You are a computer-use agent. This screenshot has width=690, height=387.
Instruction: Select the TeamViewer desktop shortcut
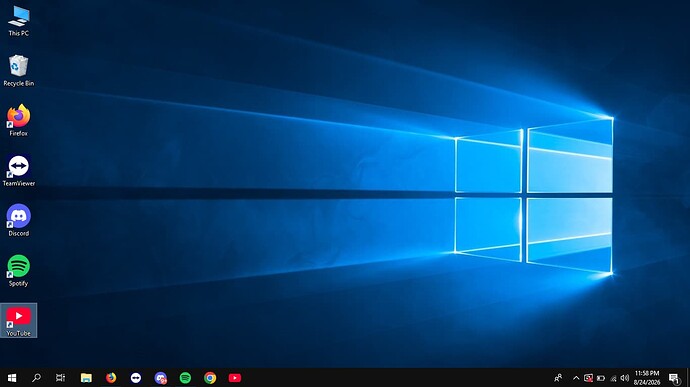[x=18, y=170]
